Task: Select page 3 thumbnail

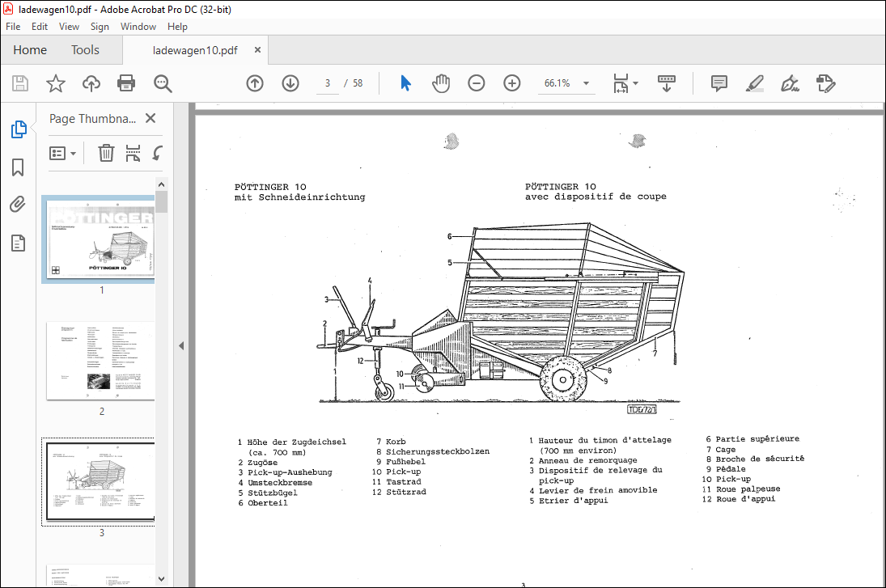Action: point(100,482)
